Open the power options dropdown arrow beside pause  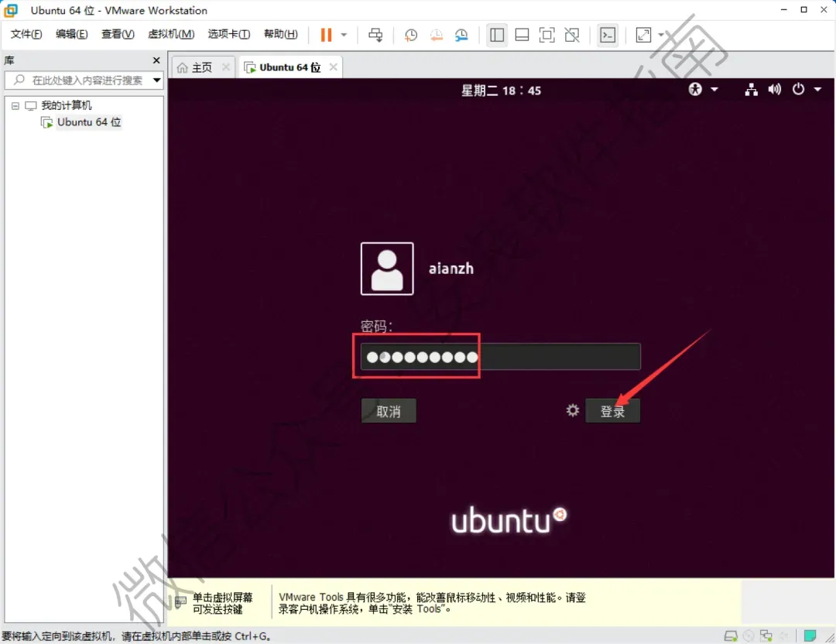click(344, 35)
